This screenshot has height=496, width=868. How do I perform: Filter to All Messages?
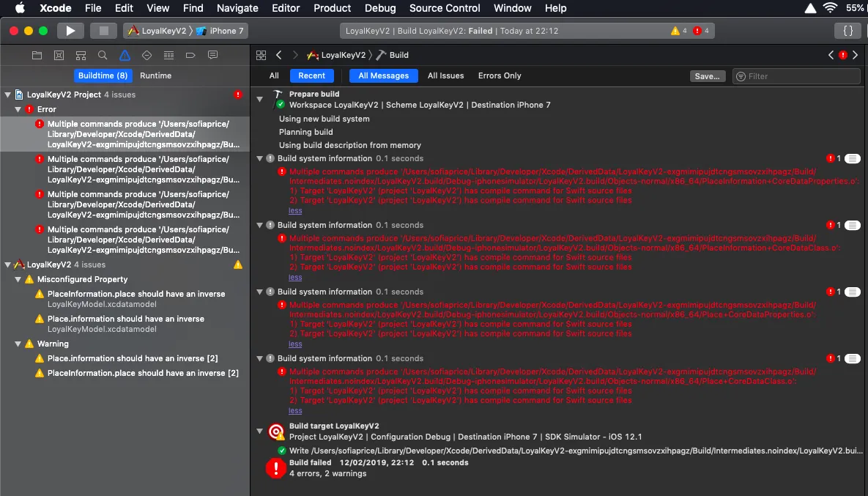pyautogui.click(x=384, y=76)
